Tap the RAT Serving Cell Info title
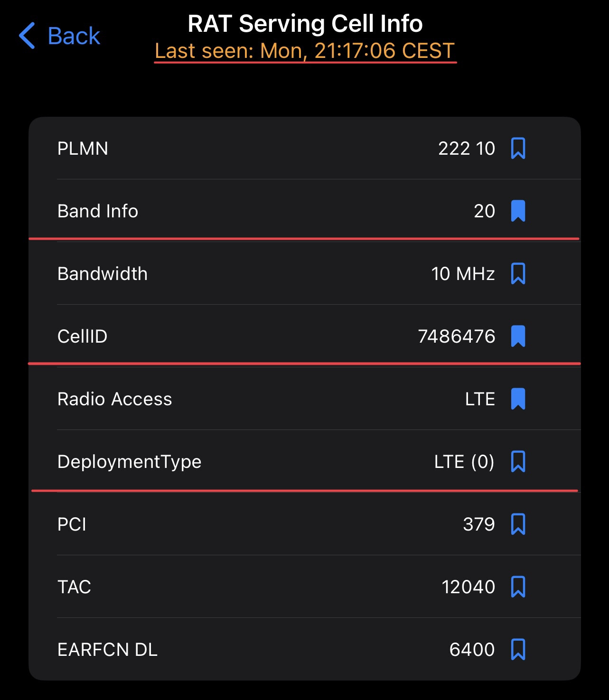The width and height of the screenshot is (609, 700). 305,24
